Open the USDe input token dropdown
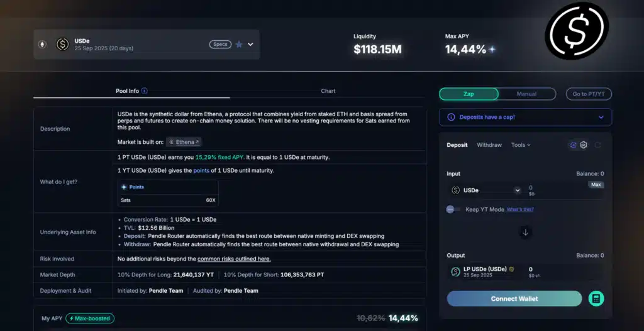Viewport: 644px width, 331px height. [x=517, y=190]
